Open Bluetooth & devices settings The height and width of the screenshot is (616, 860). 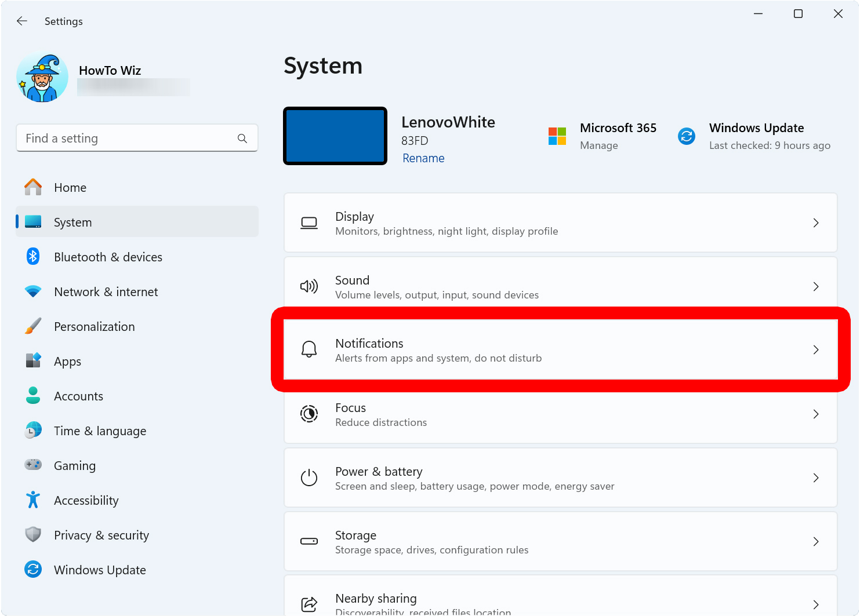(x=33, y=257)
